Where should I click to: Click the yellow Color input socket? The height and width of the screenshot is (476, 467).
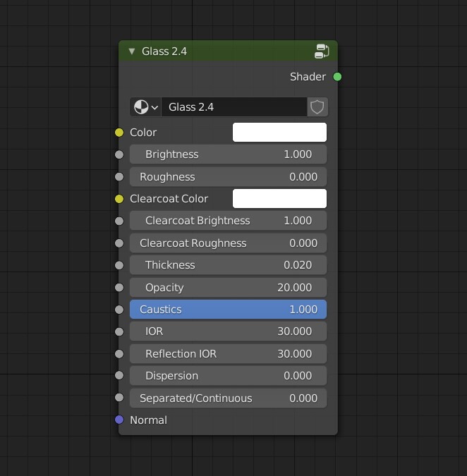pos(119,133)
